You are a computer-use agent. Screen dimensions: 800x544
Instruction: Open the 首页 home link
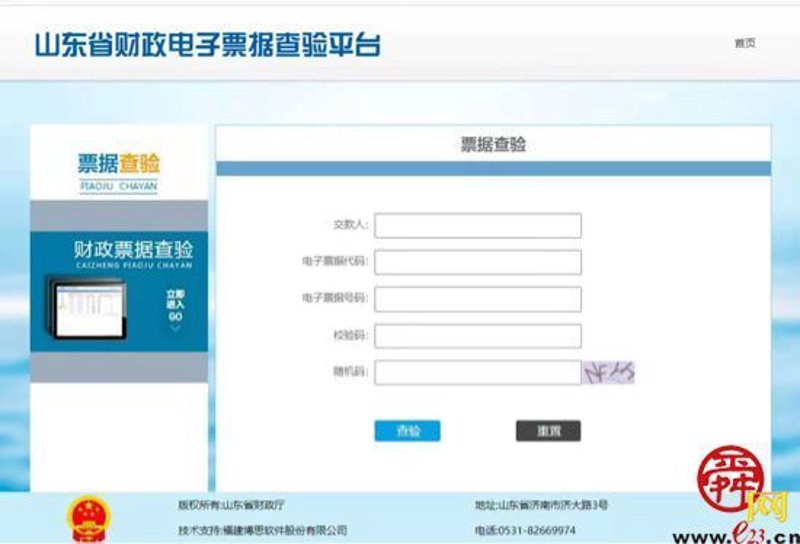pos(744,43)
